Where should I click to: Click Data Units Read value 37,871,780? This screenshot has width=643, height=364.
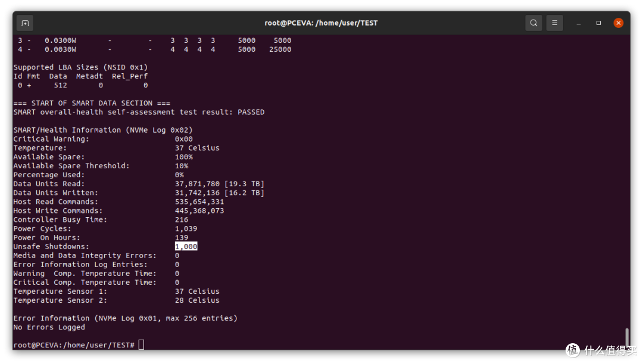pos(197,184)
